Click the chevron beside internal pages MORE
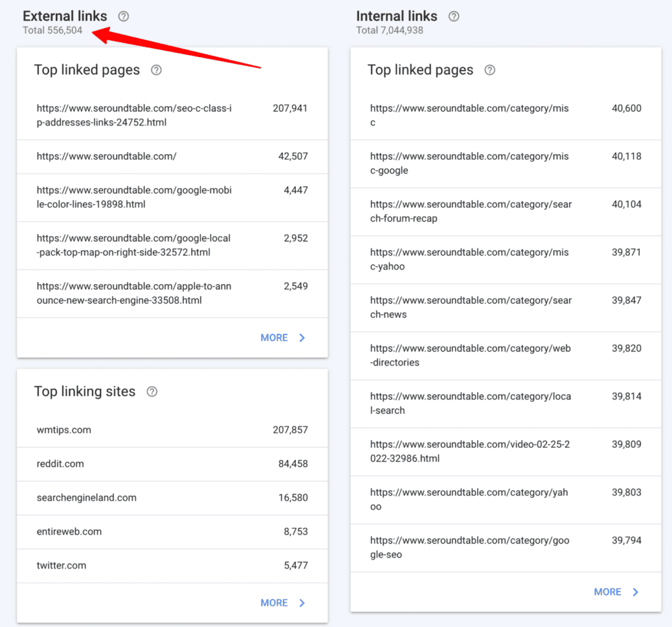The width and height of the screenshot is (672, 627). (635, 591)
